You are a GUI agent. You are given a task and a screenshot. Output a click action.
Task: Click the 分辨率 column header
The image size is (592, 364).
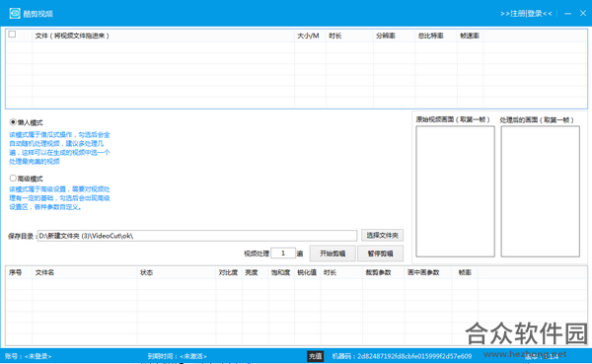394,36
